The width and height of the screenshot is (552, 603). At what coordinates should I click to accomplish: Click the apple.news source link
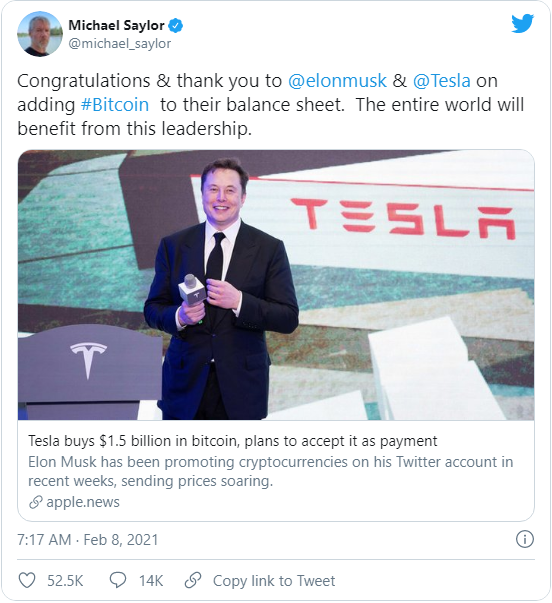[x=83, y=502]
